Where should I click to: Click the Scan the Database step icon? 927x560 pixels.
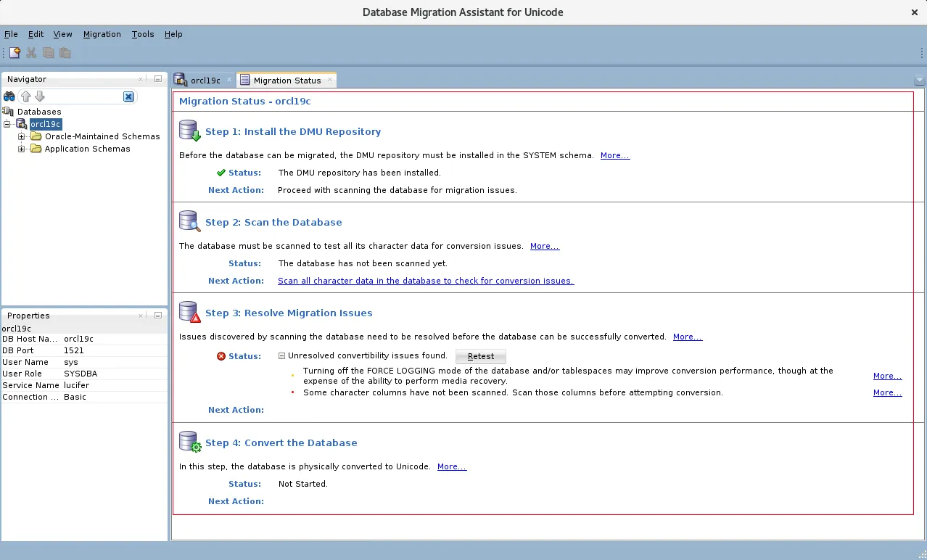188,221
